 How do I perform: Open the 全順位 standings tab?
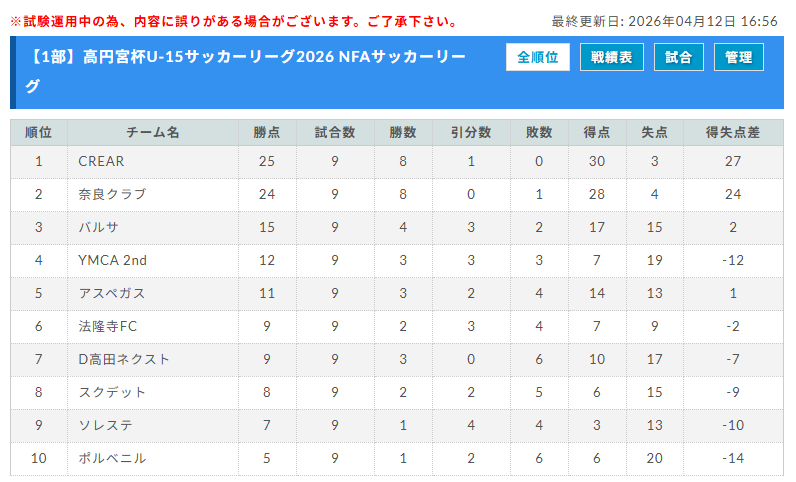[538, 58]
